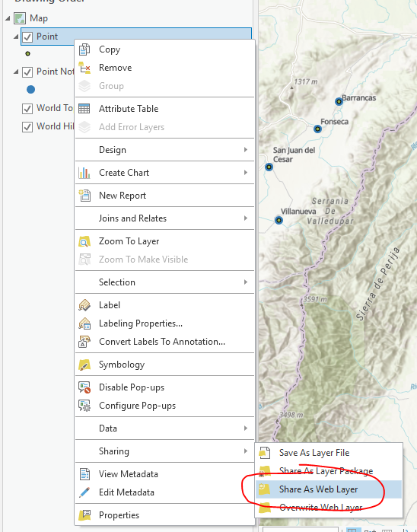
Task: Click the small point symbol under Point layer
Action: pyautogui.click(x=28, y=53)
